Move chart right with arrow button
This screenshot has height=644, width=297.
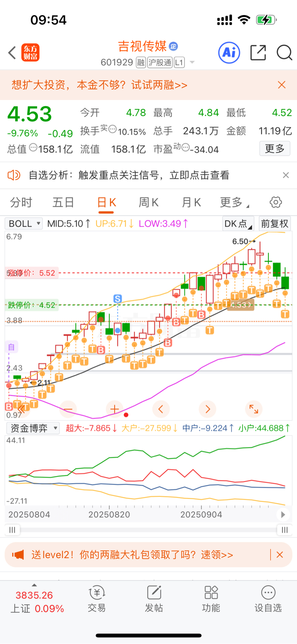(x=207, y=409)
